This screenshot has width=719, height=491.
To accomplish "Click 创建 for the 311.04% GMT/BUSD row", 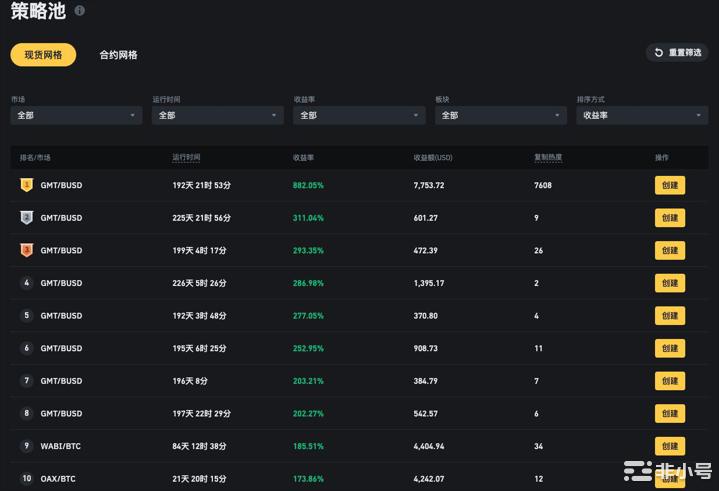I will pyautogui.click(x=669, y=218).
